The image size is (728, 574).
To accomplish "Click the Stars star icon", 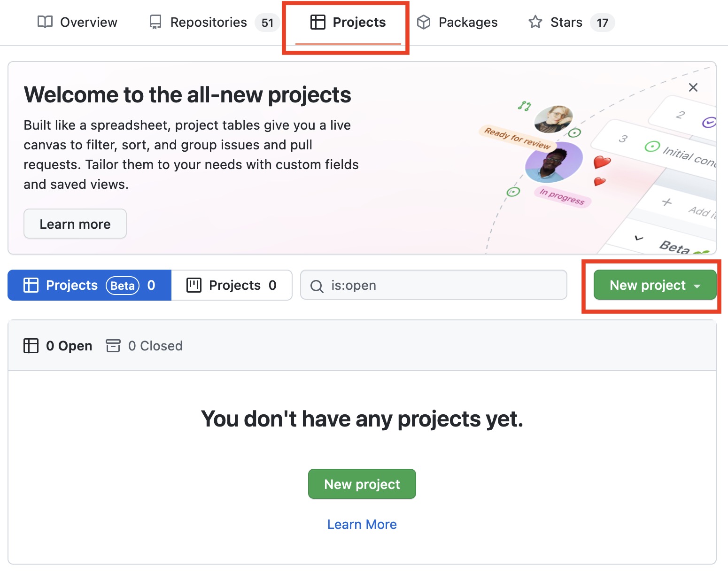I will click(x=535, y=22).
